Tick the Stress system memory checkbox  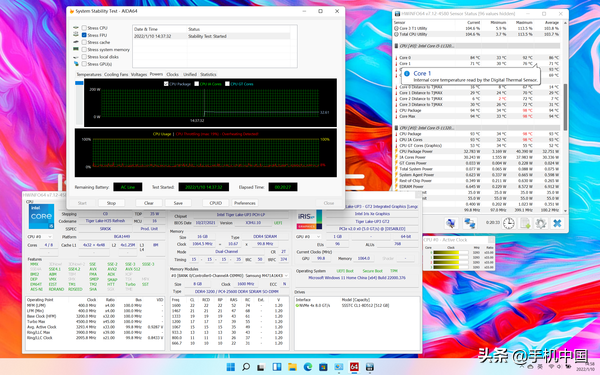(84, 49)
